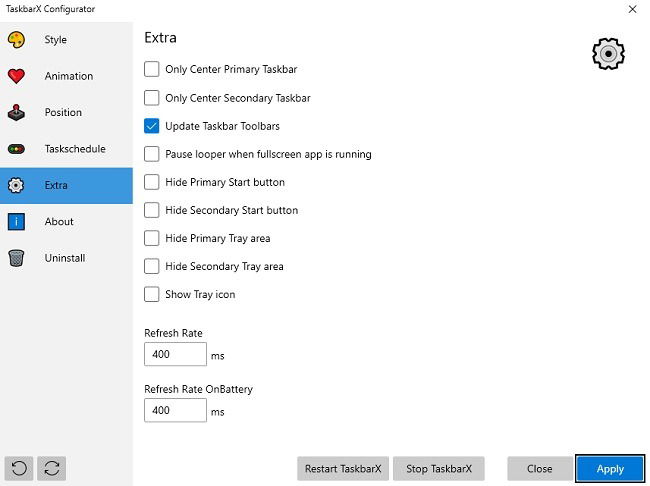Open the About info icon
The width and height of the screenshot is (650, 486).
click(x=16, y=222)
